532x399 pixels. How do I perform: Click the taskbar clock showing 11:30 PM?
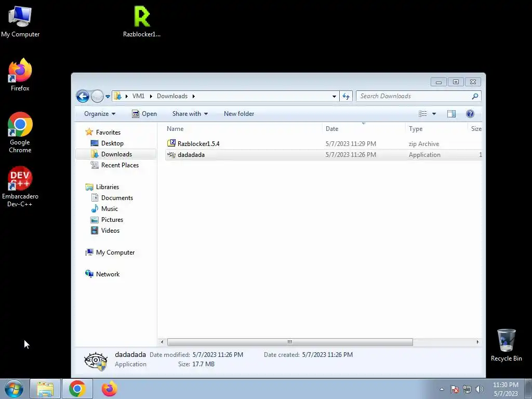point(506,389)
